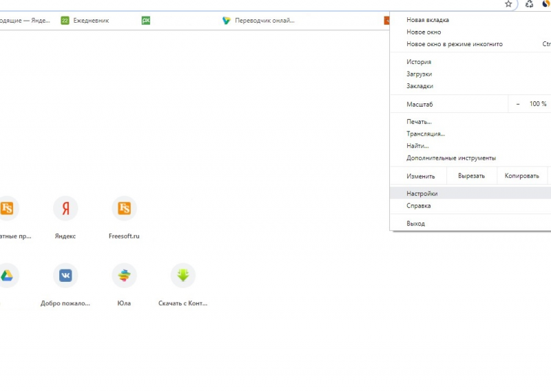Click the Копировать button
Viewport: 551px width, 392px height.
pos(522,176)
